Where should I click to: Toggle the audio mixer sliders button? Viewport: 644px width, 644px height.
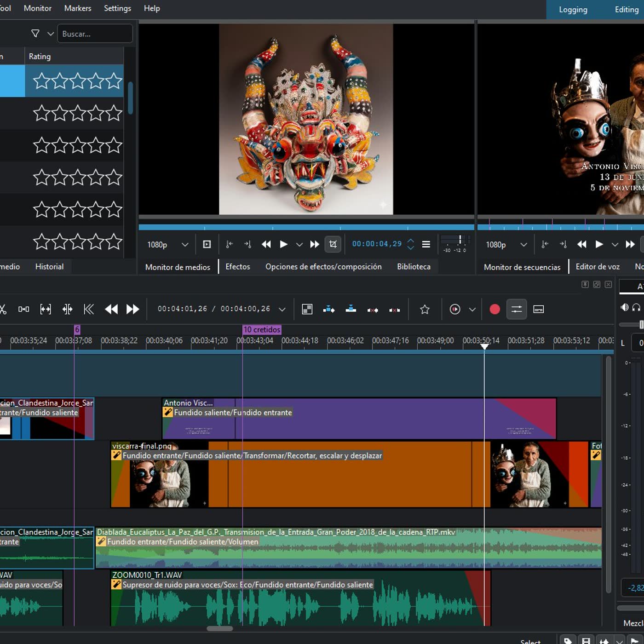tap(517, 309)
